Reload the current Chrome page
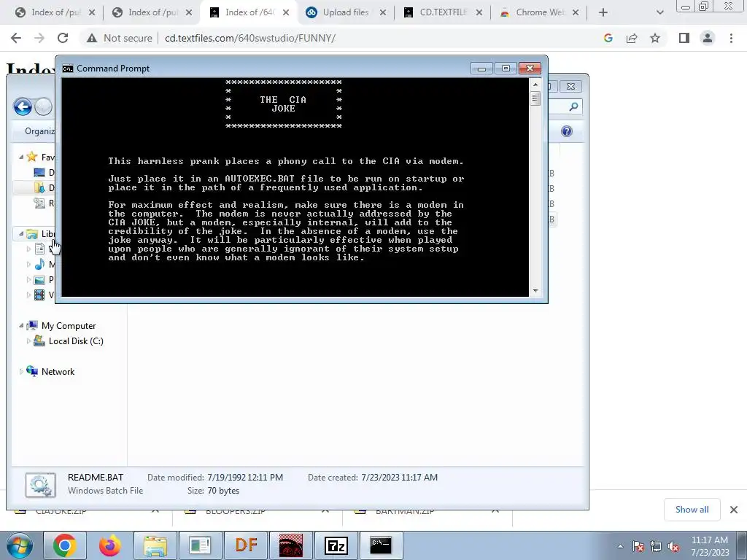 pyautogui.click(x=63, y=38)
